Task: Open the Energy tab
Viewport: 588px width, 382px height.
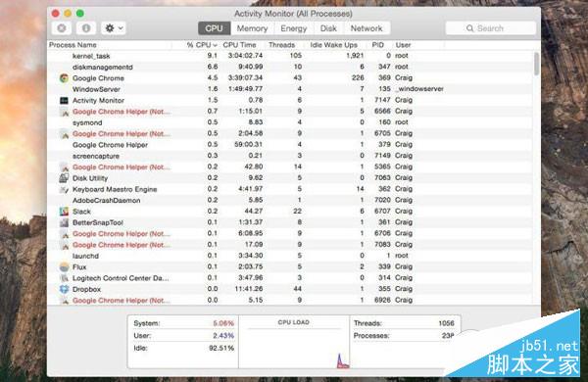Action: pos(294,28)
